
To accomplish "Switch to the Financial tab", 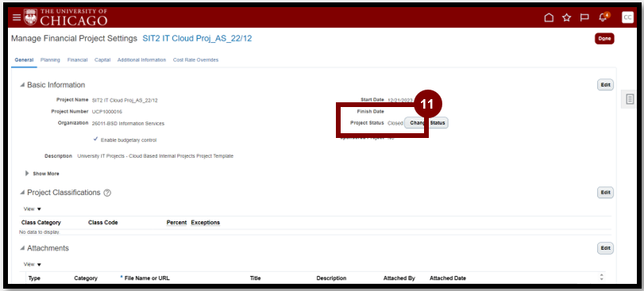I will [77, 59].
